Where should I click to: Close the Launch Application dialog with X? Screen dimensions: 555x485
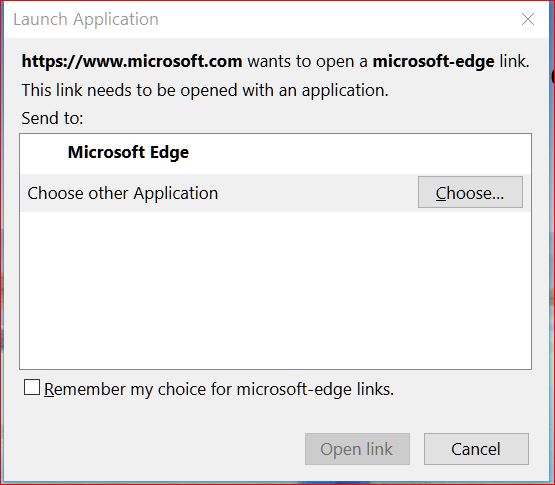click(x=528, y=19)
